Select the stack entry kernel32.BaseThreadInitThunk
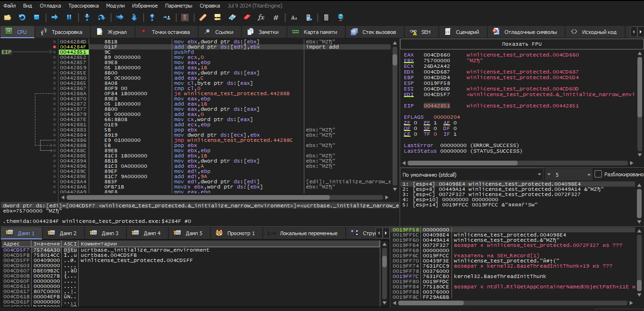644x311 pixels. (500, 276)
